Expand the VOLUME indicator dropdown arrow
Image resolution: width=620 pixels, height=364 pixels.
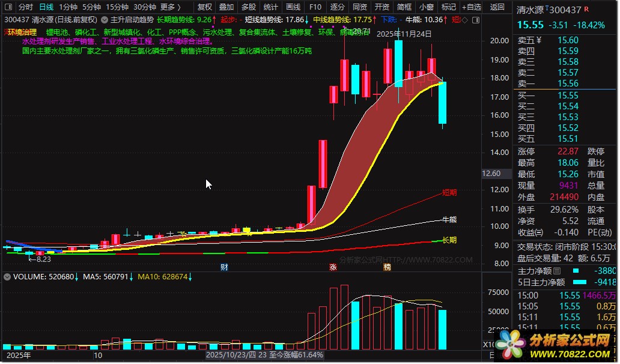click(7, 277)
